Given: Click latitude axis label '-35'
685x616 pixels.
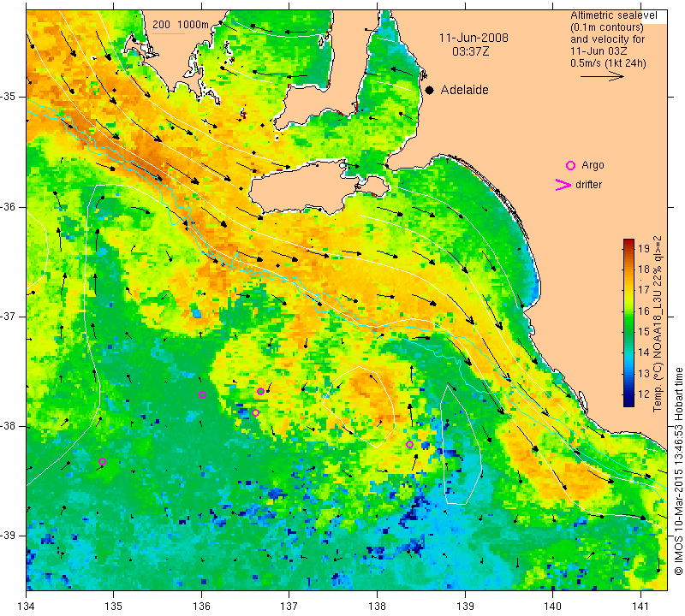Looking at the screenshot, I should tap(9, 97).
